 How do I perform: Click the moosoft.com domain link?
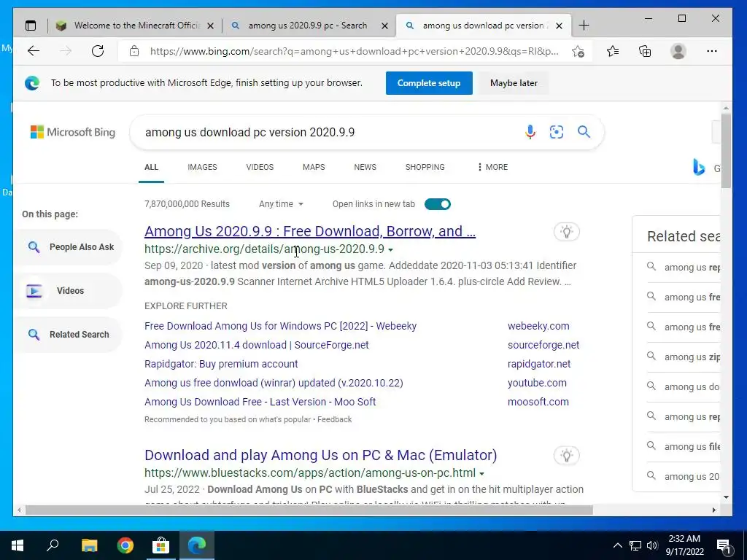(538, 402)
